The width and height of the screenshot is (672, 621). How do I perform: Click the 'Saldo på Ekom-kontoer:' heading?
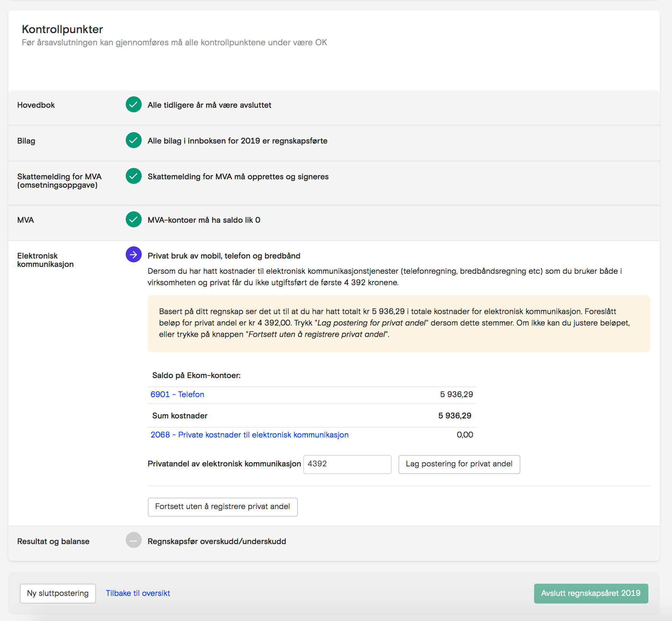(x=197, y=375)
